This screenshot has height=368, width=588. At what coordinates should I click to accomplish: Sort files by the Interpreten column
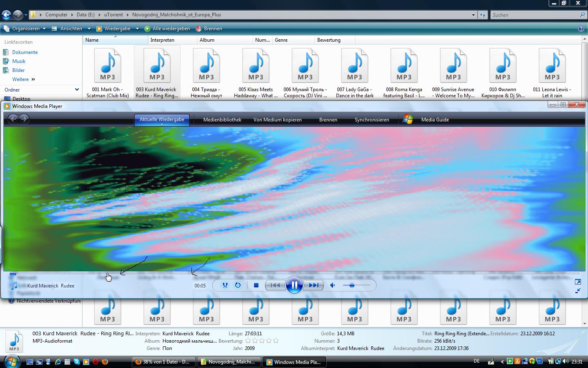pos(172,40)
